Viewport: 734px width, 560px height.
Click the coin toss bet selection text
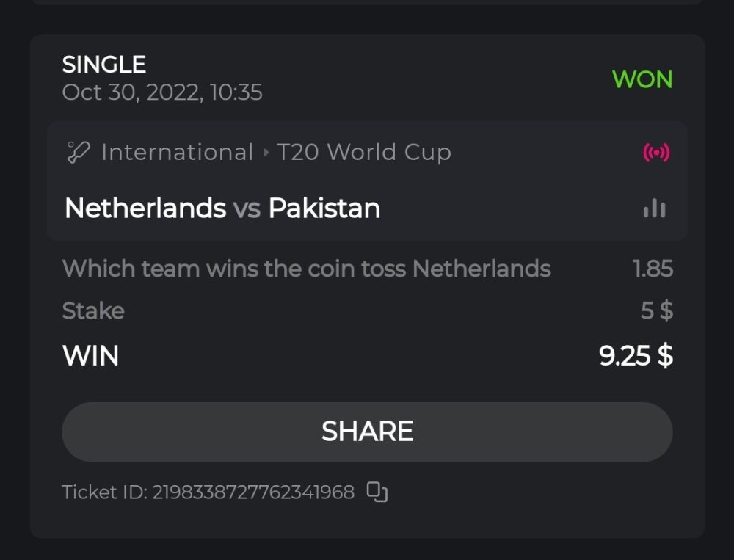pos(306,269)
